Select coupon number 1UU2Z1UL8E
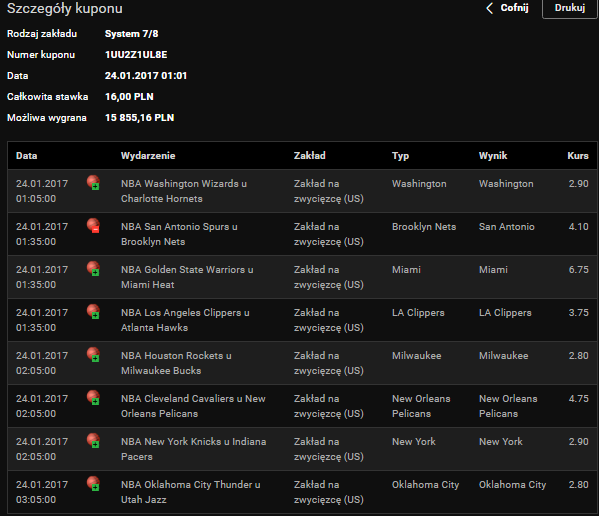The height and width of the screenshot is (516, 599). 136,55
